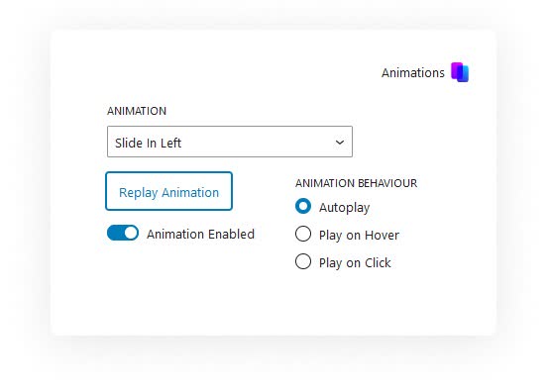
Task: Click the Replay Animation button
Action: [x=168, y=191]
